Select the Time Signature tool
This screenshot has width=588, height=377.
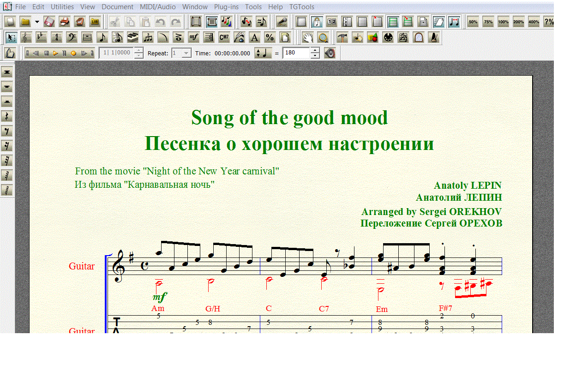click(x=57, y=37)
